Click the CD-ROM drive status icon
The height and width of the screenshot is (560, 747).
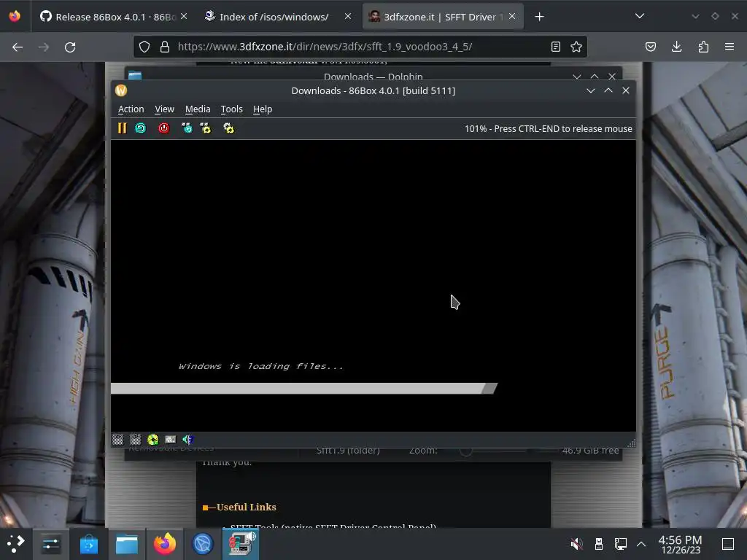[153, 439]
